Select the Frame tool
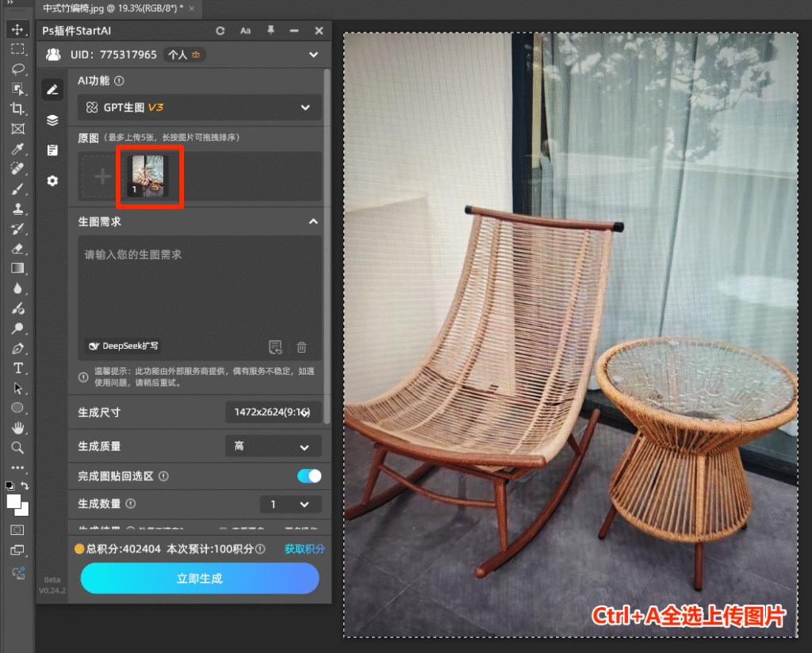This screenshot has width=812, height=653. point(17,129)
